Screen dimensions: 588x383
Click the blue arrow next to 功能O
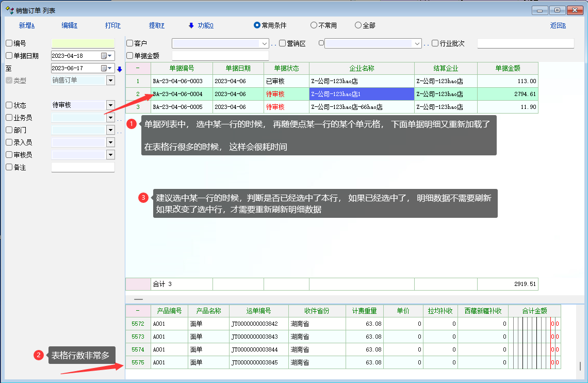[191, 25]
